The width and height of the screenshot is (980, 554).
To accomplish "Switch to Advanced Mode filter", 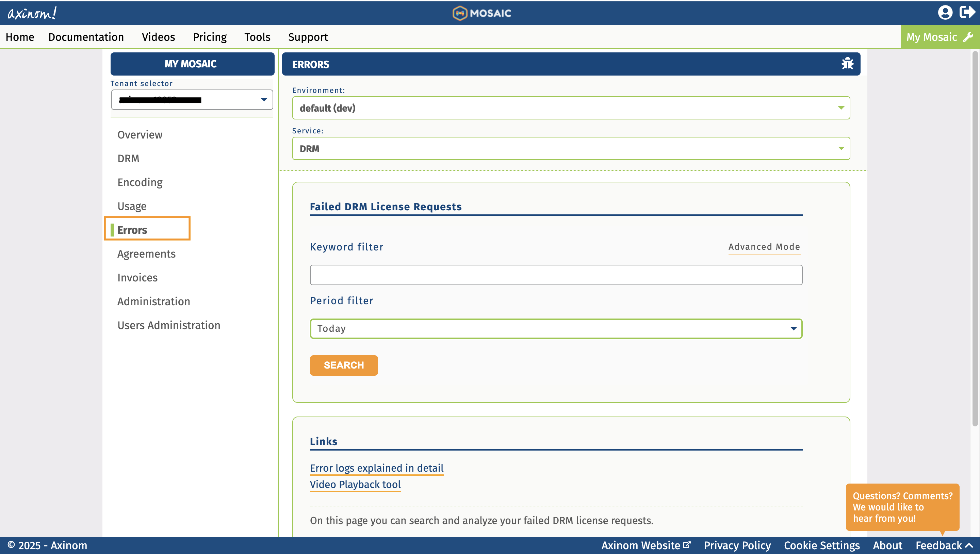I will click(x=764, y=247).
